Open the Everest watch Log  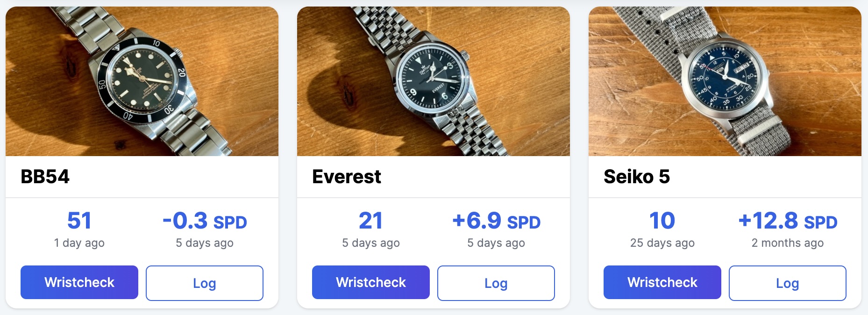tap(496, 283)
